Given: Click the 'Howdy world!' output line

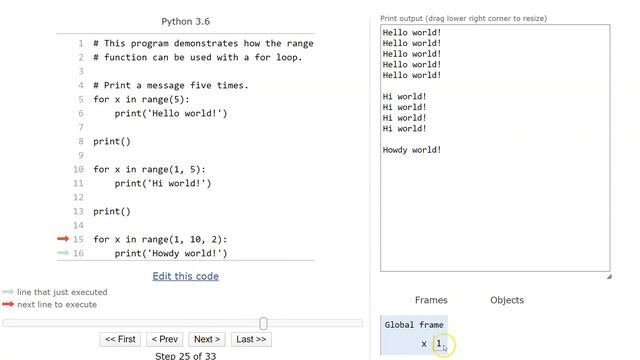Looking at the screenshot, I should point(412,150).
